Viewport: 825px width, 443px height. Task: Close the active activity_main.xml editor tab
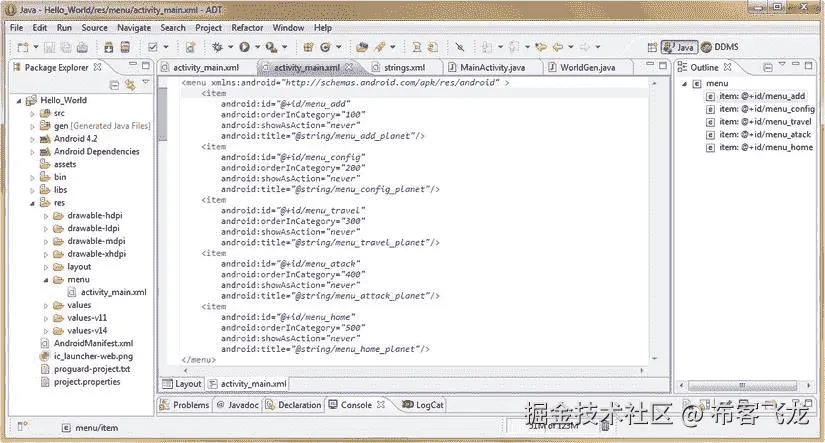pyautogui.click(x=349, y=67)
